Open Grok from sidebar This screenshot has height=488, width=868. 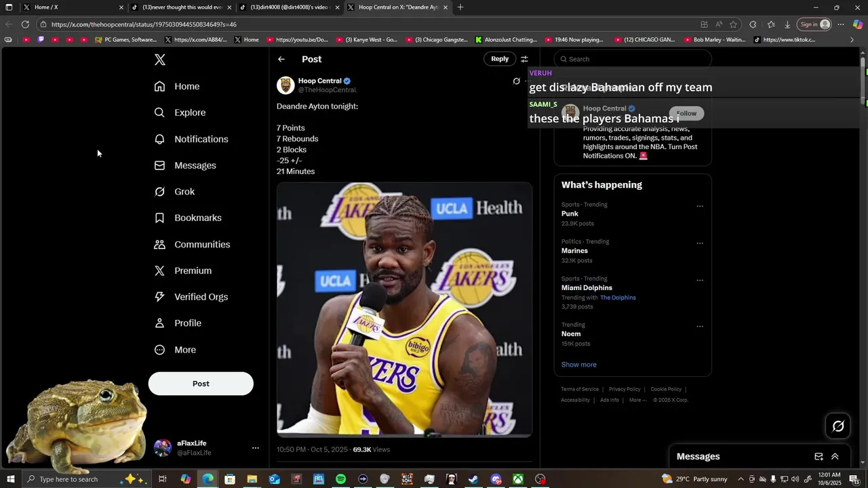[x=174, y=192]
